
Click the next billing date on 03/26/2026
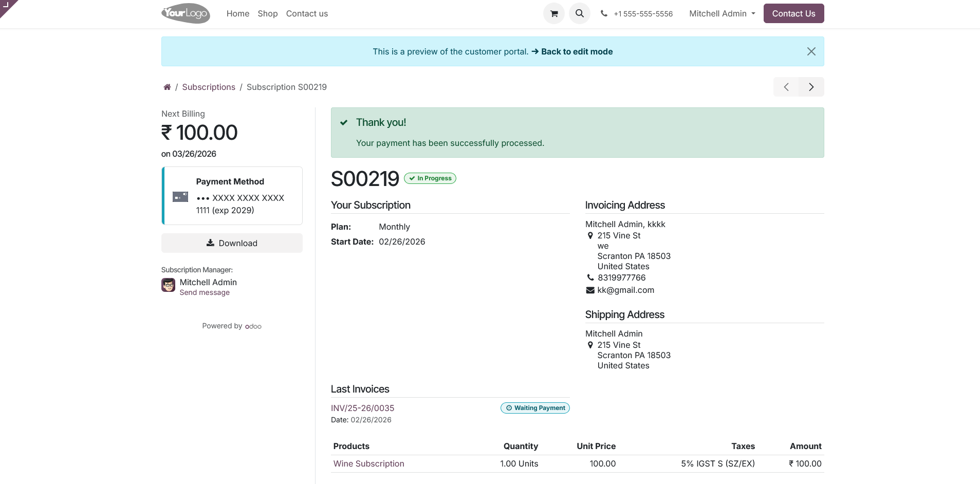189,154
